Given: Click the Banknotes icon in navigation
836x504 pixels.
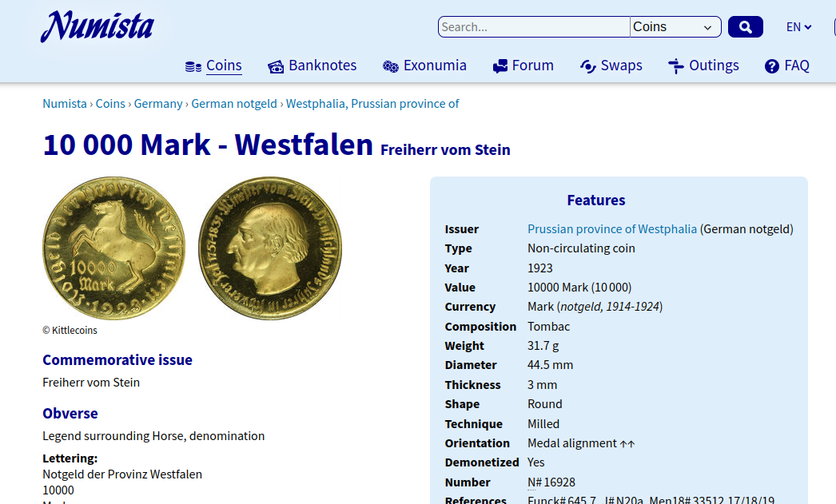Looking at the screenshot, I should pyautogui.click(x=276, y=66).
